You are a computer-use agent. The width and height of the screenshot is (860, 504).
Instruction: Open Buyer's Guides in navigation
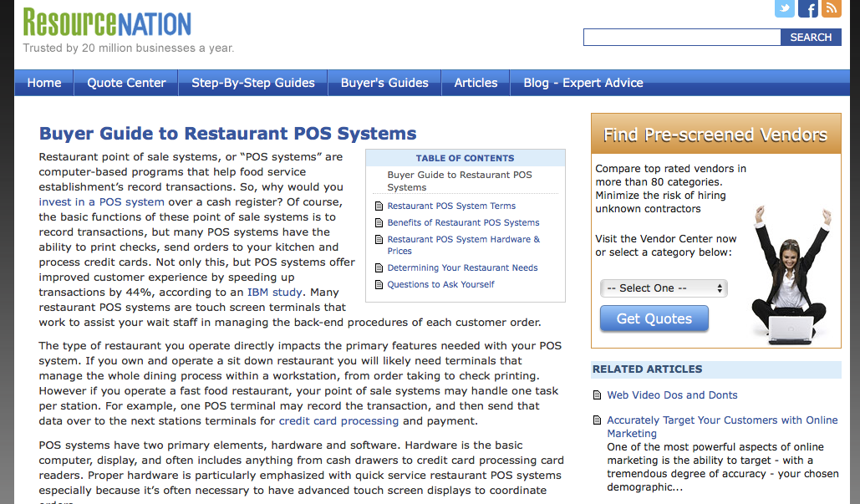point(384,83)
